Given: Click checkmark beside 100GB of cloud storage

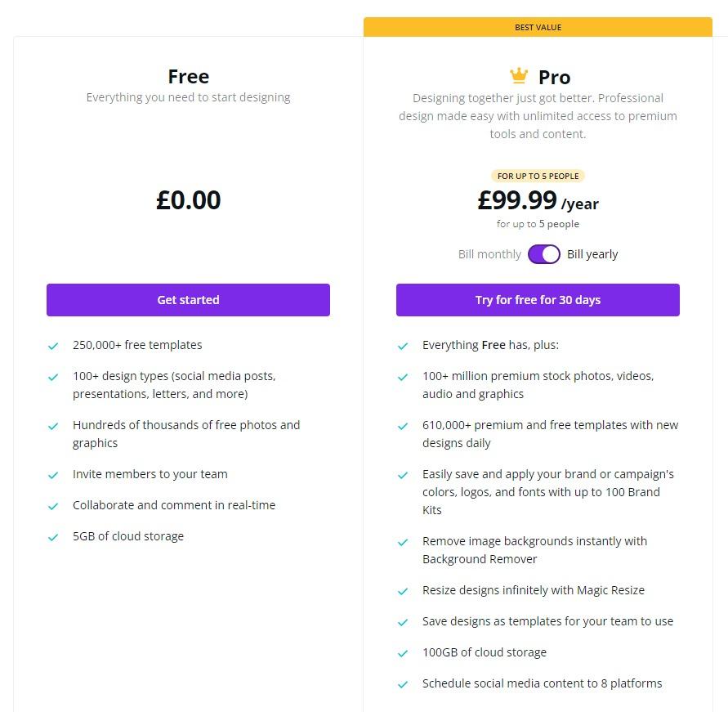Looking at the screenshot, I should (x=403, y=653).
